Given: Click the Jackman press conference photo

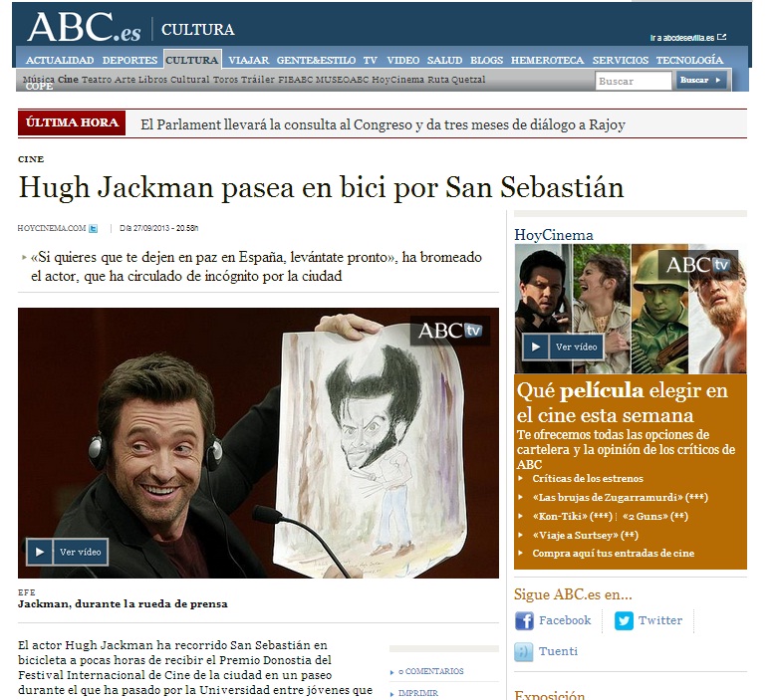Looking at the screenshot, I should tap(258, 443).
